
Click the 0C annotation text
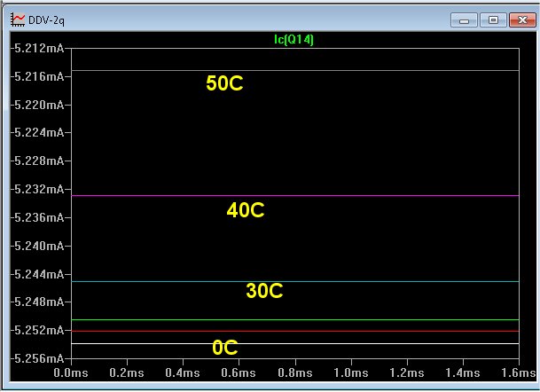click(225, 348)
